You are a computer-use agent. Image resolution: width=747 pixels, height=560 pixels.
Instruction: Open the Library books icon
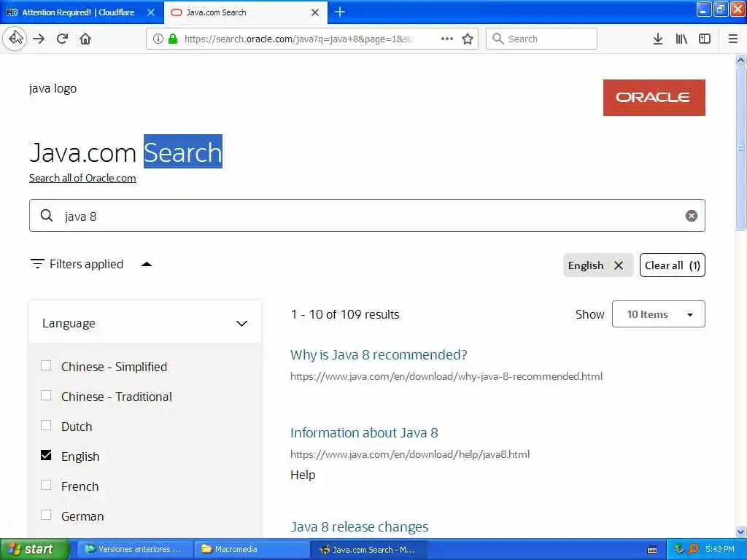pos(681,39)
